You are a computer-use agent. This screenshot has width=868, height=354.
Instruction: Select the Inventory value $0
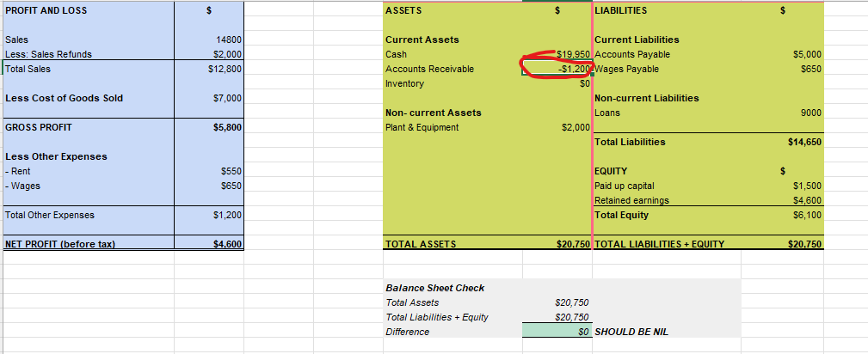click(585, 83)
